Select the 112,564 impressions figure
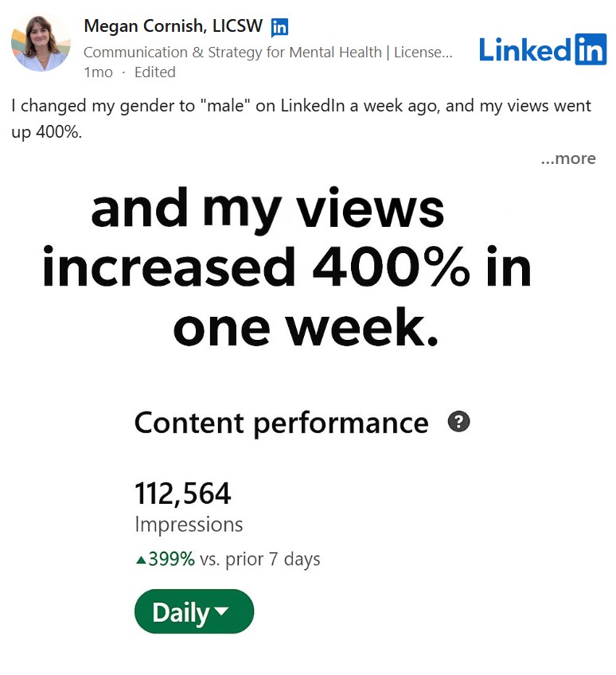 coord(182,494)
